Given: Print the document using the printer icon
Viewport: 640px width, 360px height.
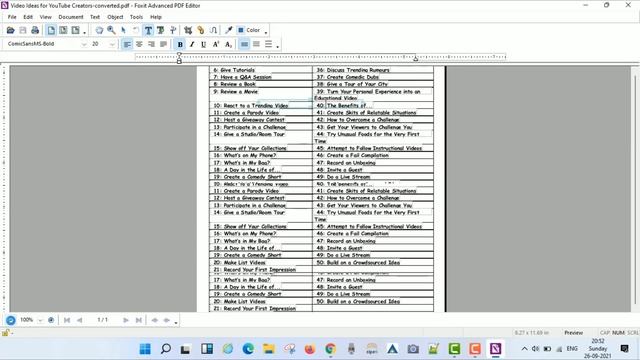Looking at the screenshot, I should (35, 30).
